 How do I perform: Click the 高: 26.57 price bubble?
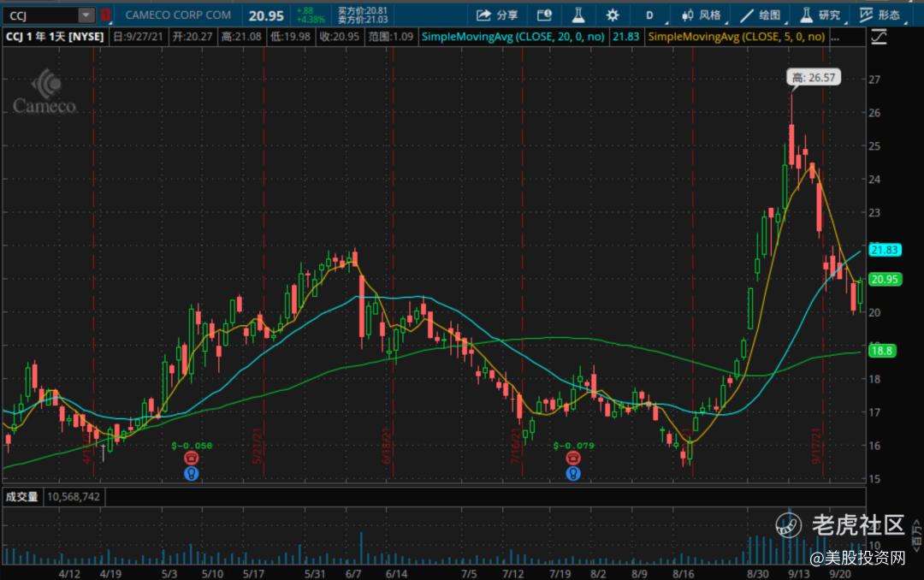tap(814, 77)
